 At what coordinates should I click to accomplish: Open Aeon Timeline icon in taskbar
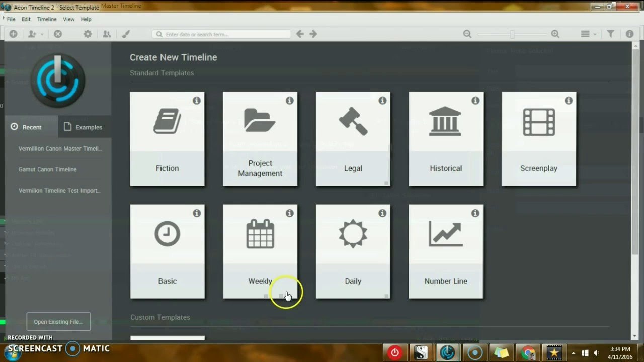(448, 353)
